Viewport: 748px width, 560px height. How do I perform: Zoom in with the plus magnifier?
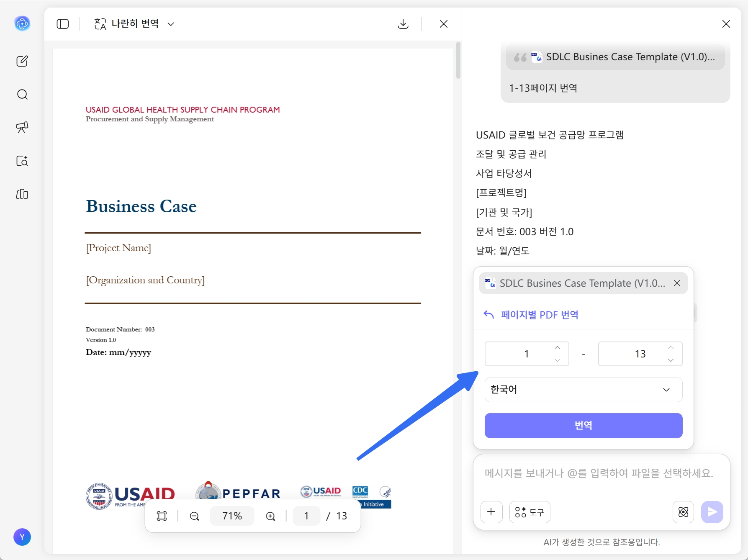coord(271,516)
